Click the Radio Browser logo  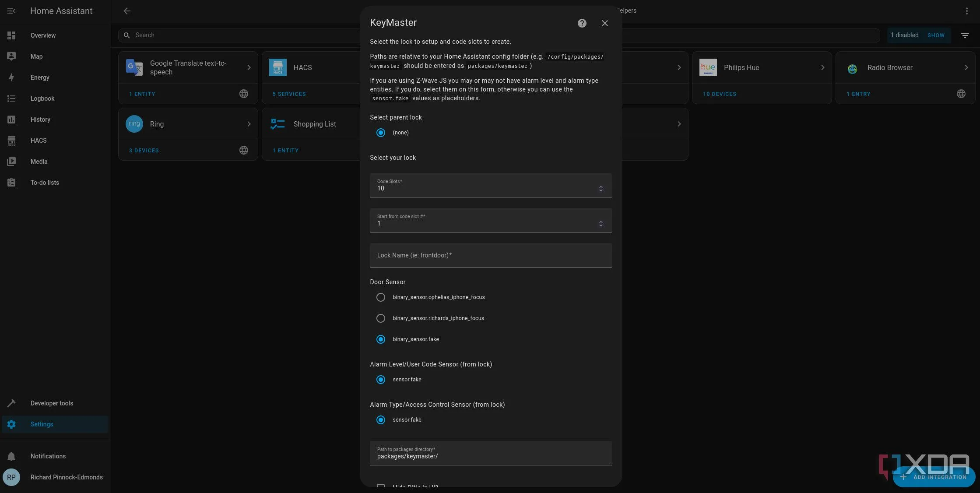tap(852, 68)
